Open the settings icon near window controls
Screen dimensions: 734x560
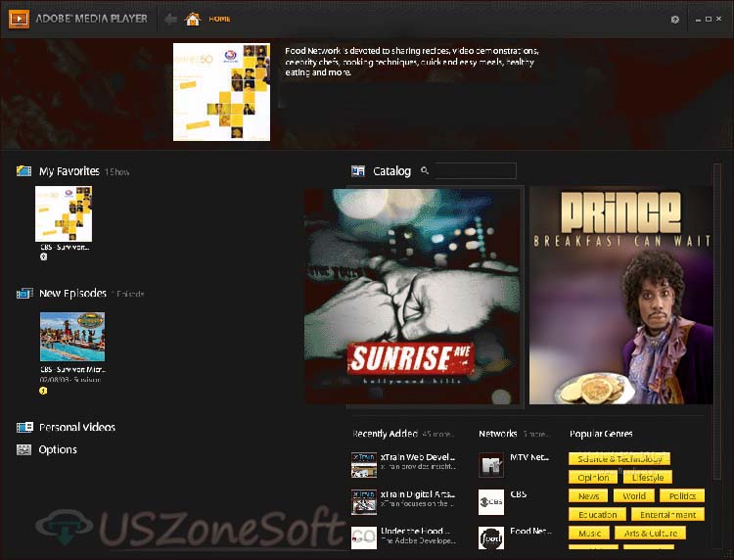pos(674,20)
